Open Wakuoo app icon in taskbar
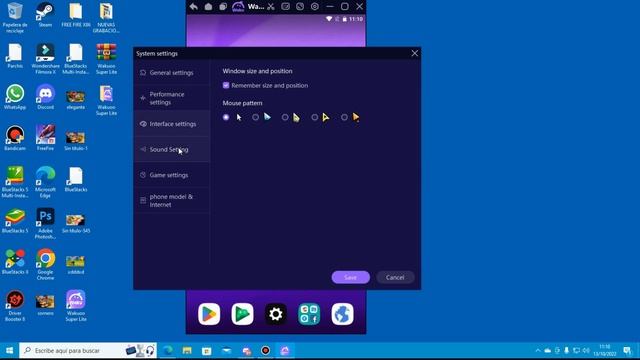The width and height of the screenshot is (640, 360). tap(285, 351)
